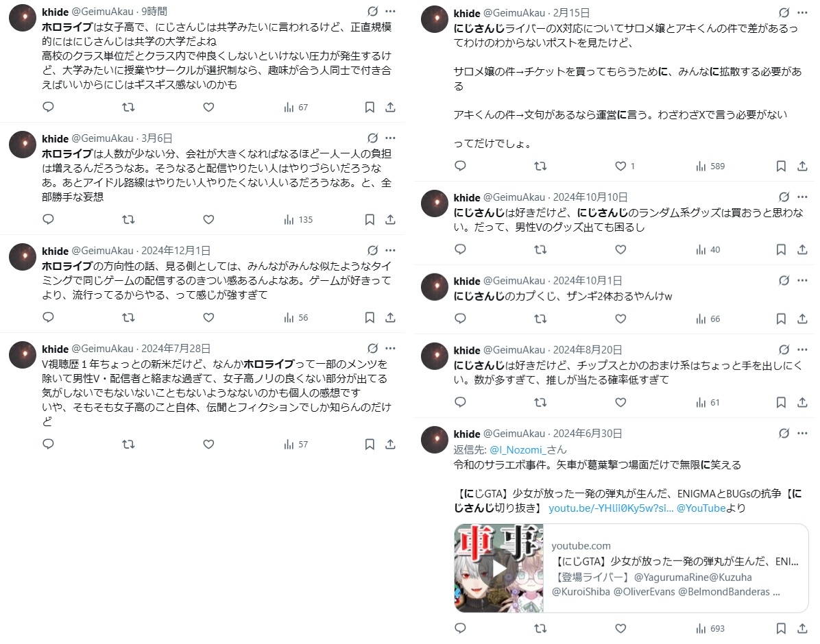This screenshot has height=644, width=820.
Task: Play the YouTube video thumbnail preview
Action: coord(499,569)
